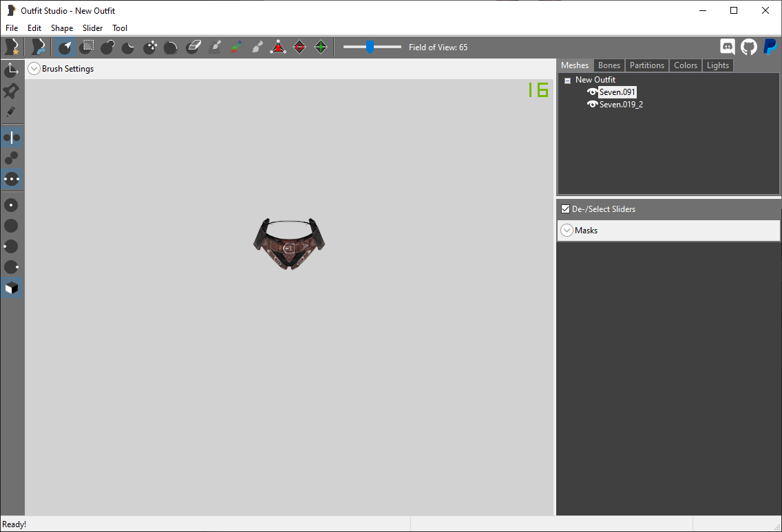
Task: Toggle the Vertex edit pencil mode
Action: click(x=12, y=111)
